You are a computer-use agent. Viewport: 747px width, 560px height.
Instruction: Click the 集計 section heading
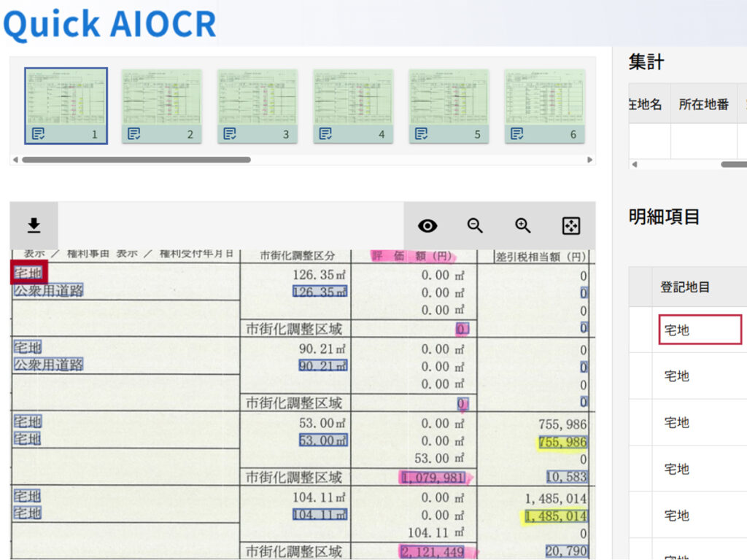pos(646,62)
